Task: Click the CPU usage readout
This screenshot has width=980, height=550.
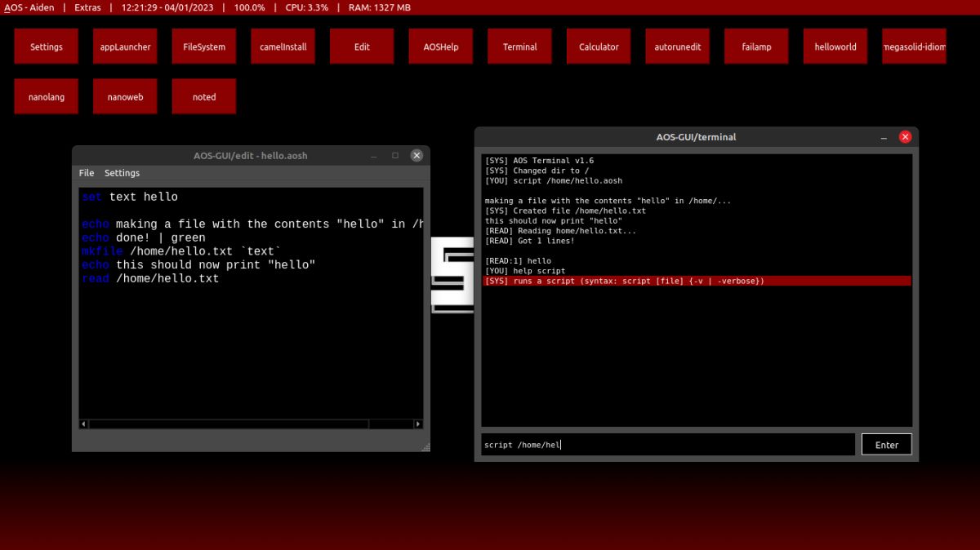Action: [307, 7]
